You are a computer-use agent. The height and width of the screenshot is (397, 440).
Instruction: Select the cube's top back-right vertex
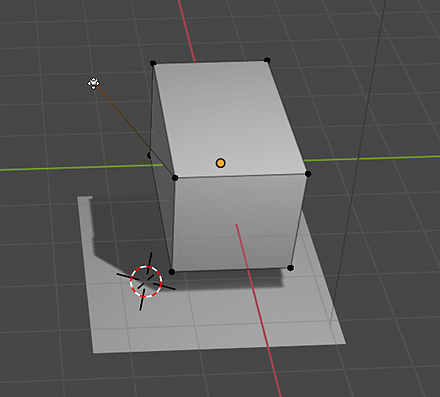coord(267,60)
